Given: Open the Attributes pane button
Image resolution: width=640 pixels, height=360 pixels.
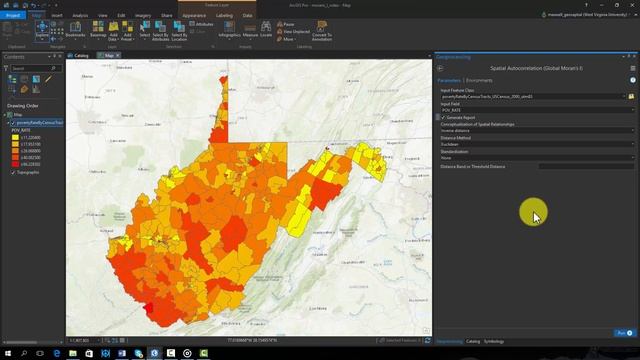Looking at the screenshot, I should [x=202, y=24].
